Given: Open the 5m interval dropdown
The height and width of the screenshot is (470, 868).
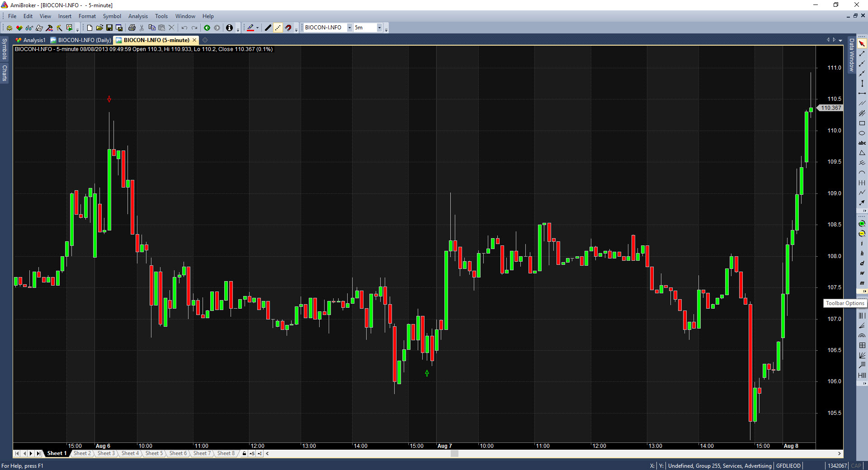Looking at the screenshot, I should pos(379,28).
